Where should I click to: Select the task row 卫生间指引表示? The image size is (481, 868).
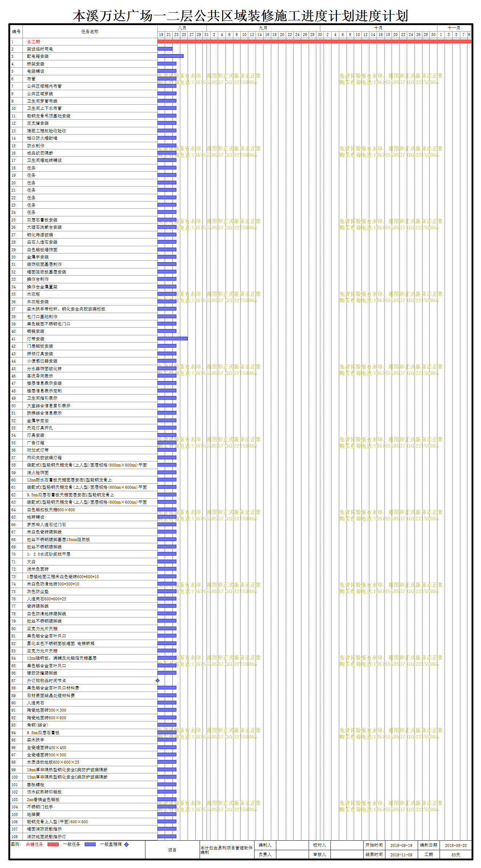pyautogui.click(x=83, y=398)
